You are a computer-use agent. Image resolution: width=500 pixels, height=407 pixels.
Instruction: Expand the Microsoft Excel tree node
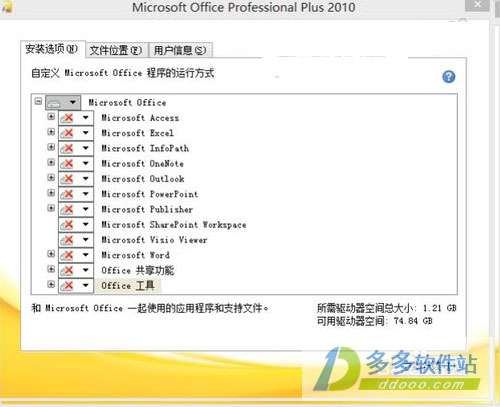(x=51, y=132)
